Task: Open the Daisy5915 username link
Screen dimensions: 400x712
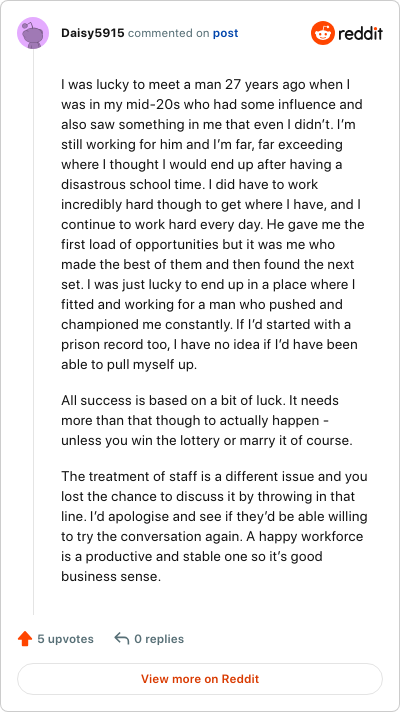Action: point(93,33)
